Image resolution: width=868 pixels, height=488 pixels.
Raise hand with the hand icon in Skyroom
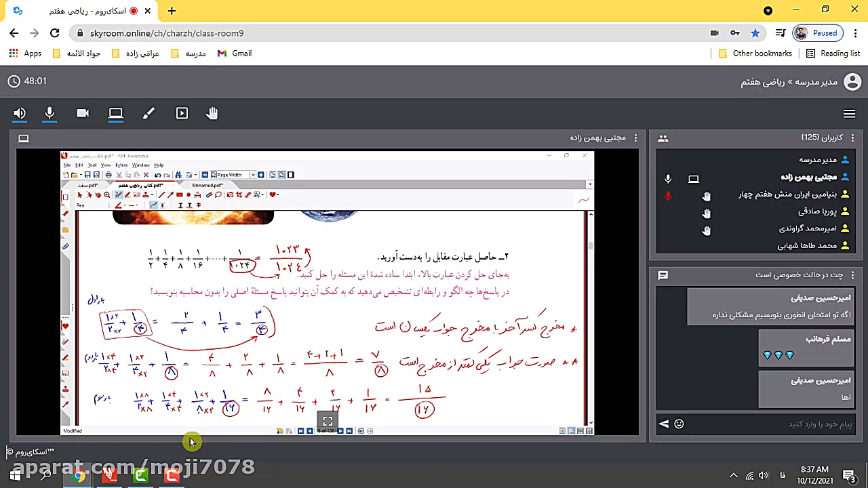[212, 113]
